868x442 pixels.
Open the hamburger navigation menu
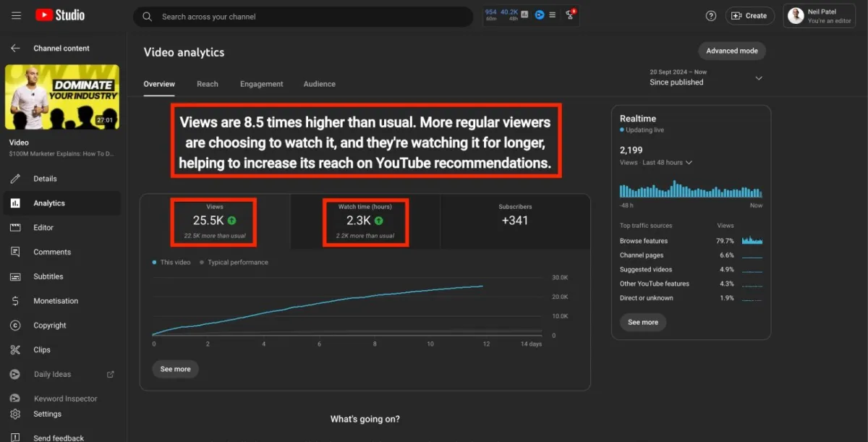pyautogui.click(x=16, y=15)
